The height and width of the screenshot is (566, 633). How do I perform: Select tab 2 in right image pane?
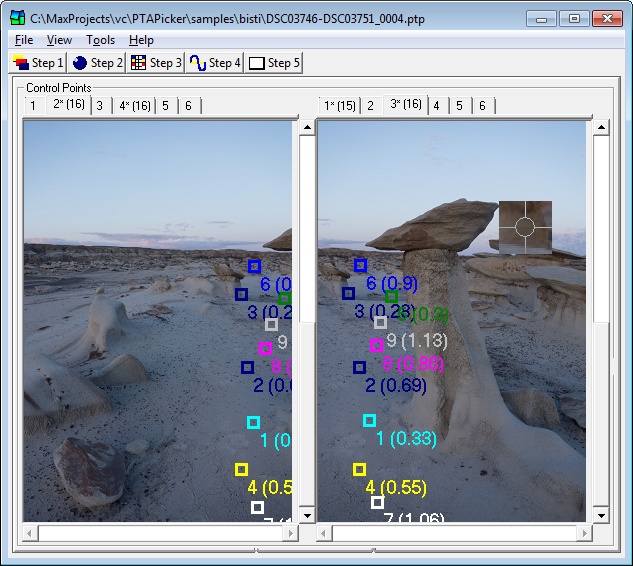point(371,106)
